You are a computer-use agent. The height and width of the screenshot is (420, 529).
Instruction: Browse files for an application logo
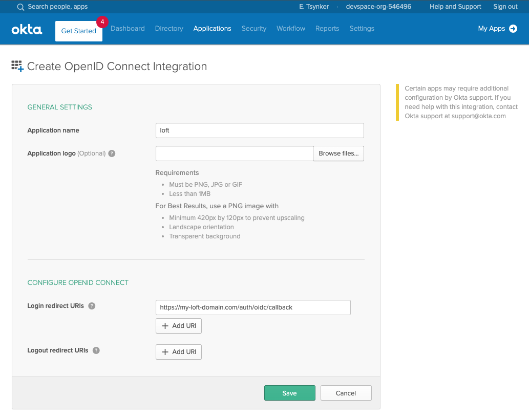click(x=338, y=153)
